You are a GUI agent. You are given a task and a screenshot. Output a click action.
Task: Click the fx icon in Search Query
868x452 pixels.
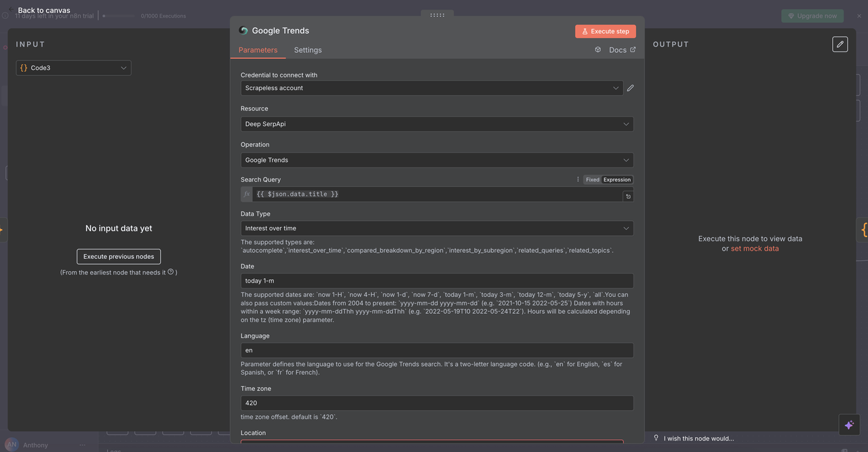click(247, 194)
